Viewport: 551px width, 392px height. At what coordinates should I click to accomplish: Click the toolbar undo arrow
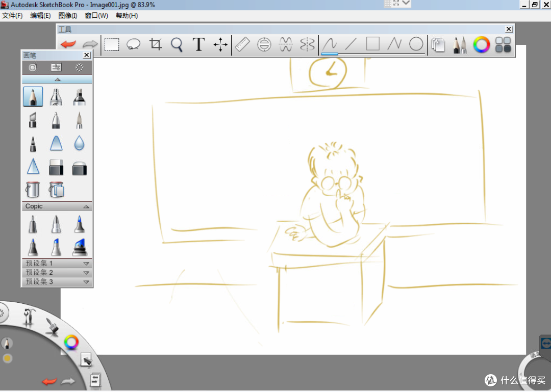(x=68, y=44)
